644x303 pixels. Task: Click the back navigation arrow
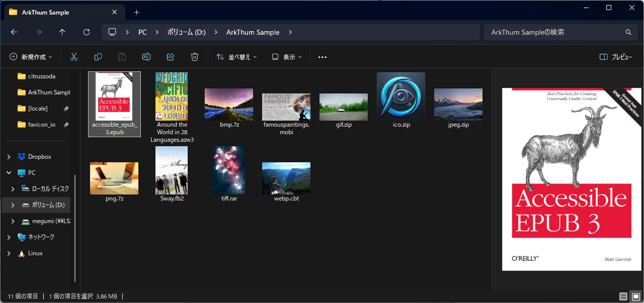click(x=14, y=32)
